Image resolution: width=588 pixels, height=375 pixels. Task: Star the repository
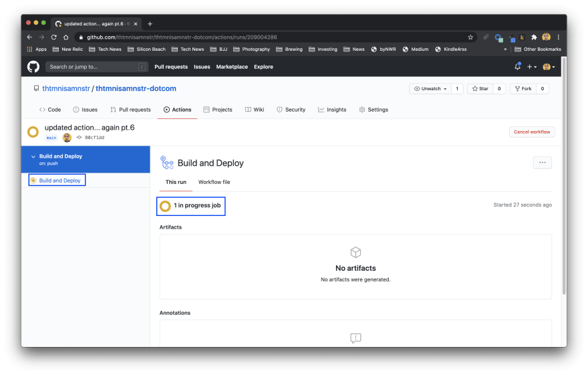click(x=480, y=89)
